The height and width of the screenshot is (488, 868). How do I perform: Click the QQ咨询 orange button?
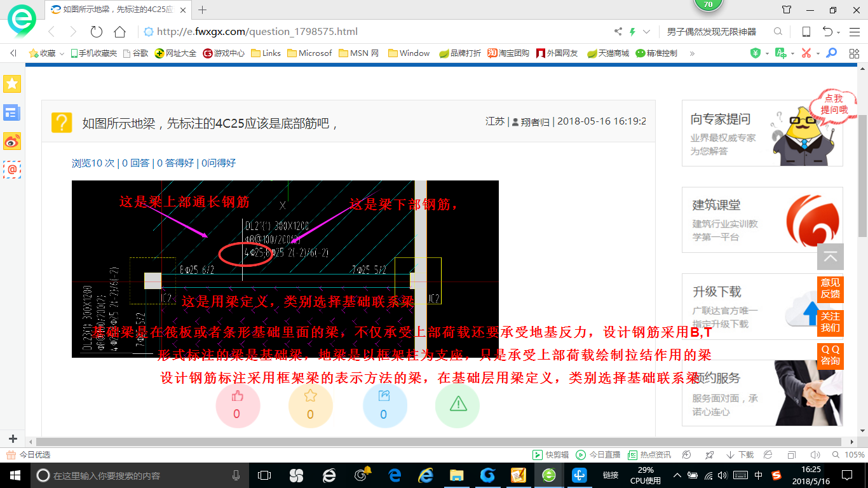[830, 355]
